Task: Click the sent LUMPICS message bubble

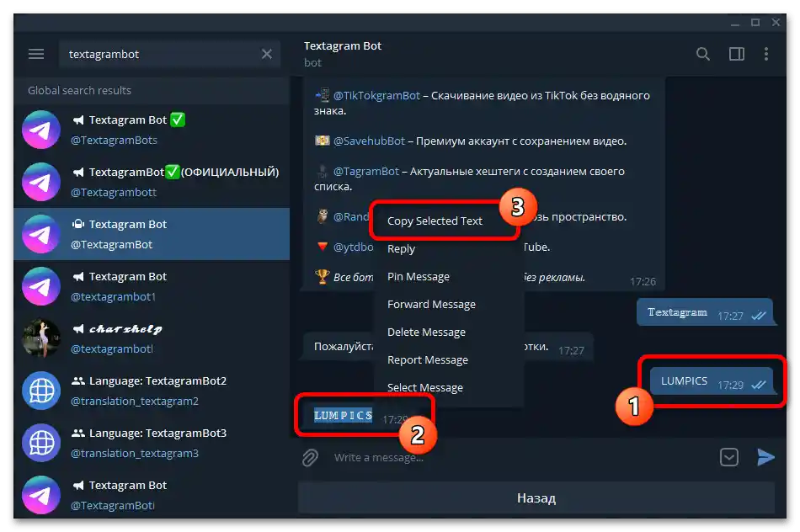Action: click(712, 381)
